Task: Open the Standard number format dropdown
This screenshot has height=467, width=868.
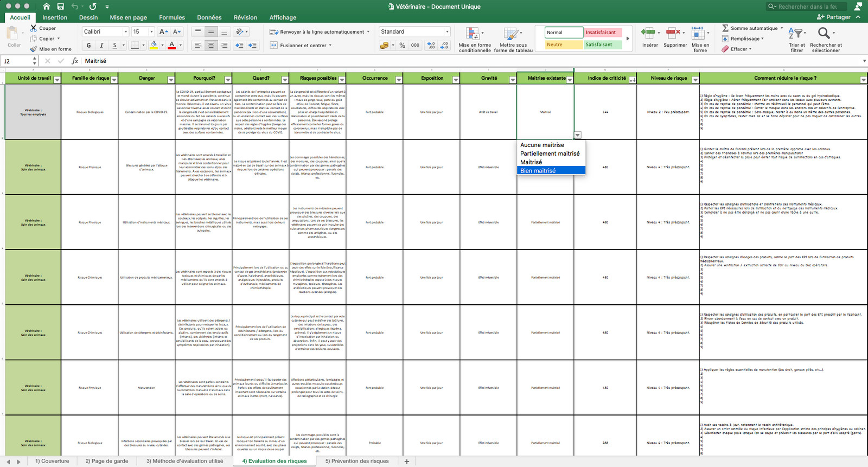Action: 447,31
